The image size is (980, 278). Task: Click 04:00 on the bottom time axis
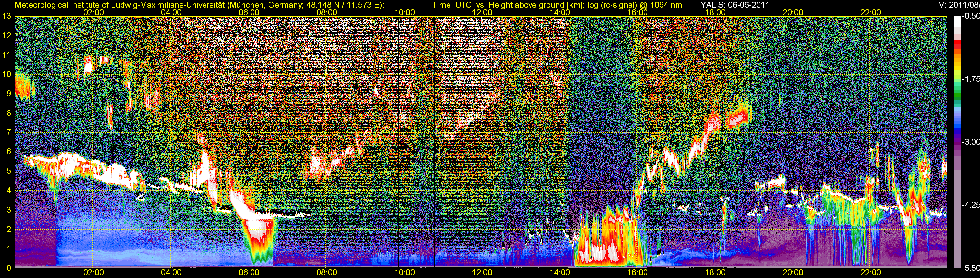(x=171, y=273)
